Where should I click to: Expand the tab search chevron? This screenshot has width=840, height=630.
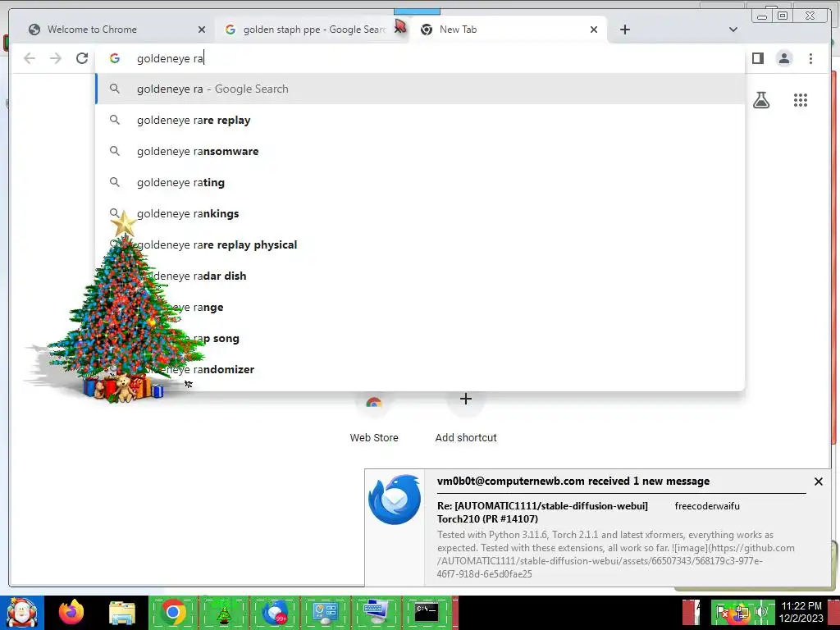(733, 30)
